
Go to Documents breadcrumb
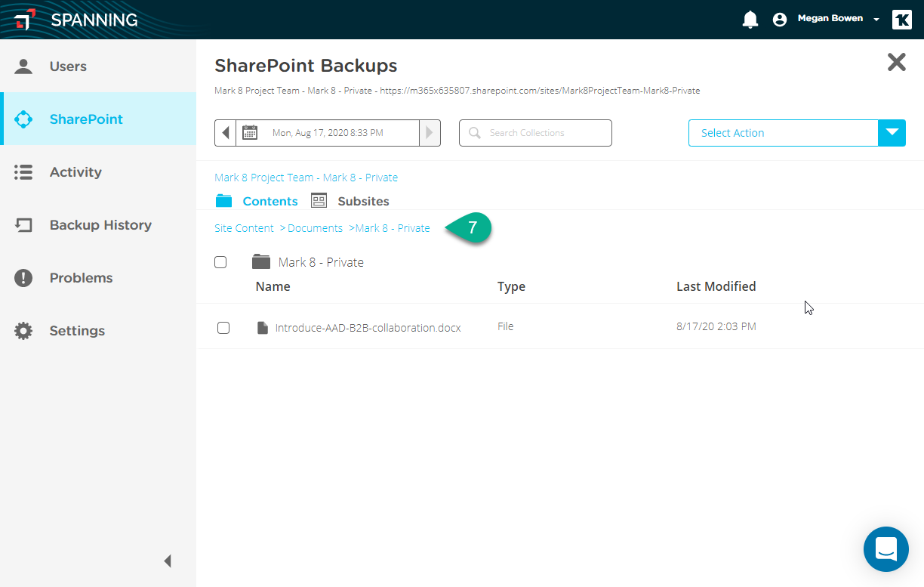(315, 228)
